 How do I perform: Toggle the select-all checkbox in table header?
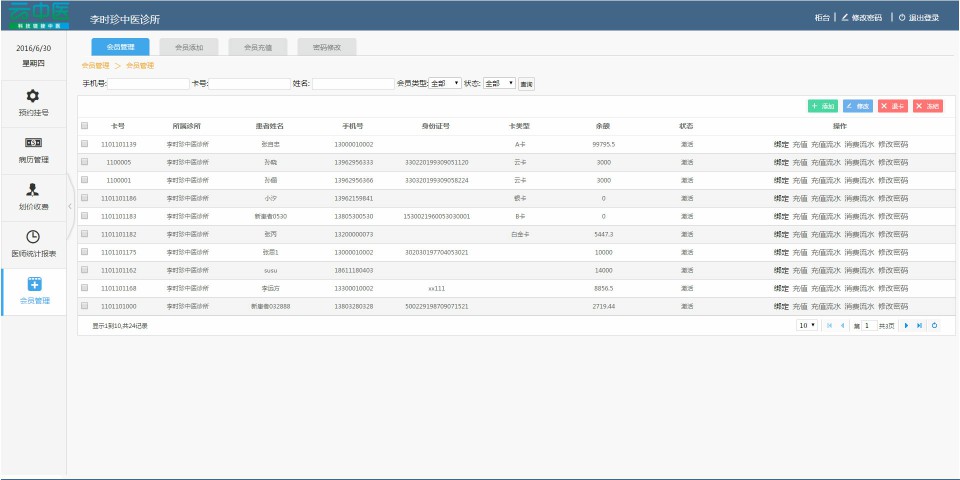click(x=85, y=126)
